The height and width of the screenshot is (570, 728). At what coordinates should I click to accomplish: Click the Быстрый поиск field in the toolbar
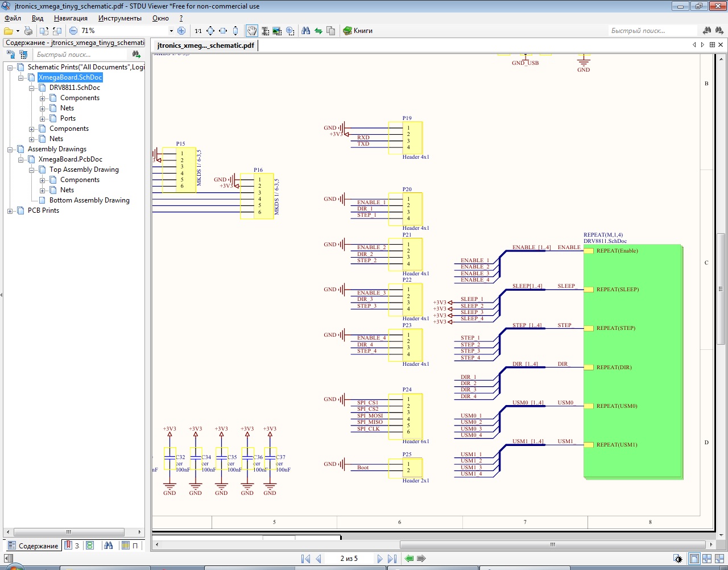click(651, 31)
